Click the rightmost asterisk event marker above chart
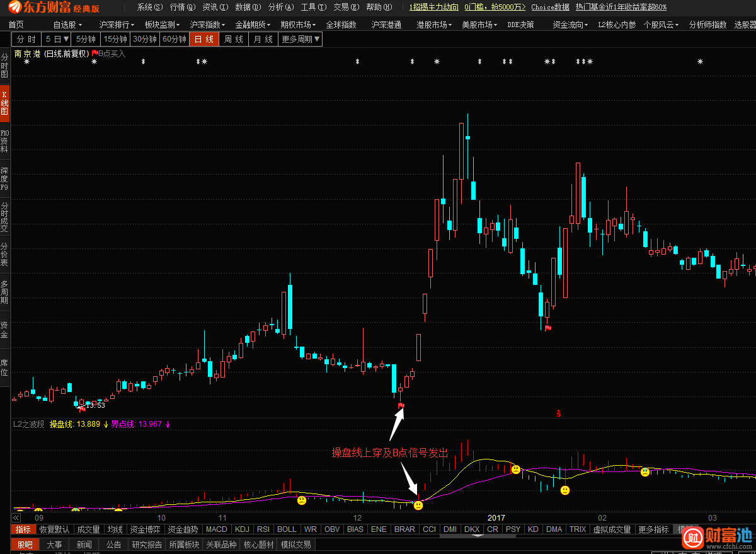Viewport: 756px width, 554px height. pyautogui.click(x=700, y=62)
